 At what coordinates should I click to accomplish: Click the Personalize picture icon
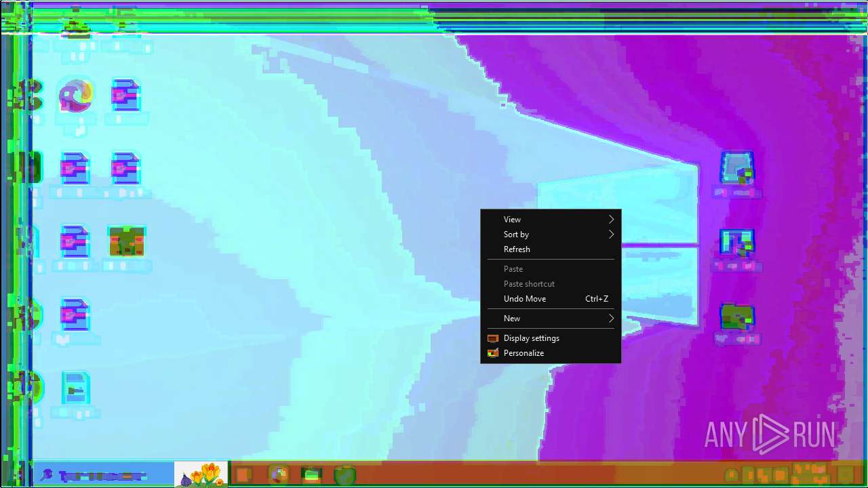pyautogui.click(x=493, y=353)
